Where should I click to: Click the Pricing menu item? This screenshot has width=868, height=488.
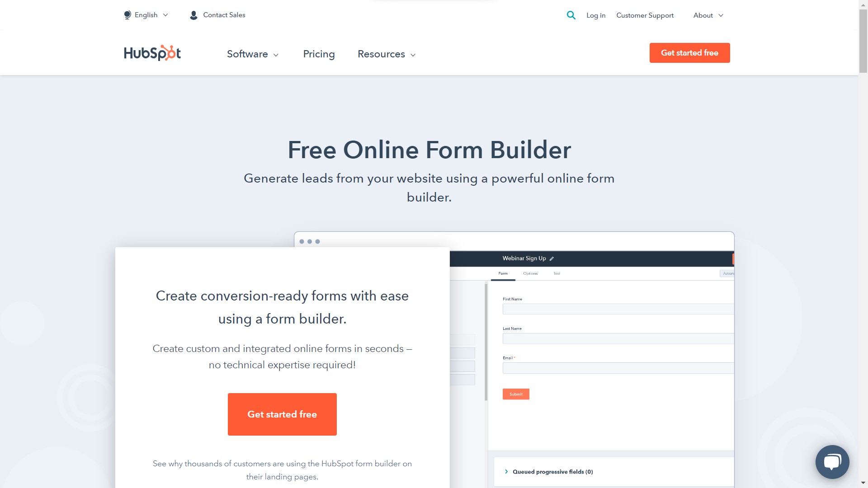pos(318,54)
